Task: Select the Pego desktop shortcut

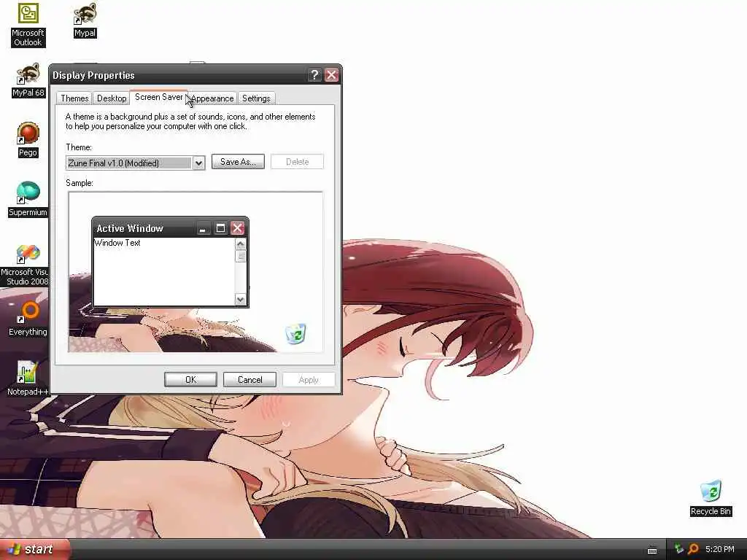Action: 28,140
